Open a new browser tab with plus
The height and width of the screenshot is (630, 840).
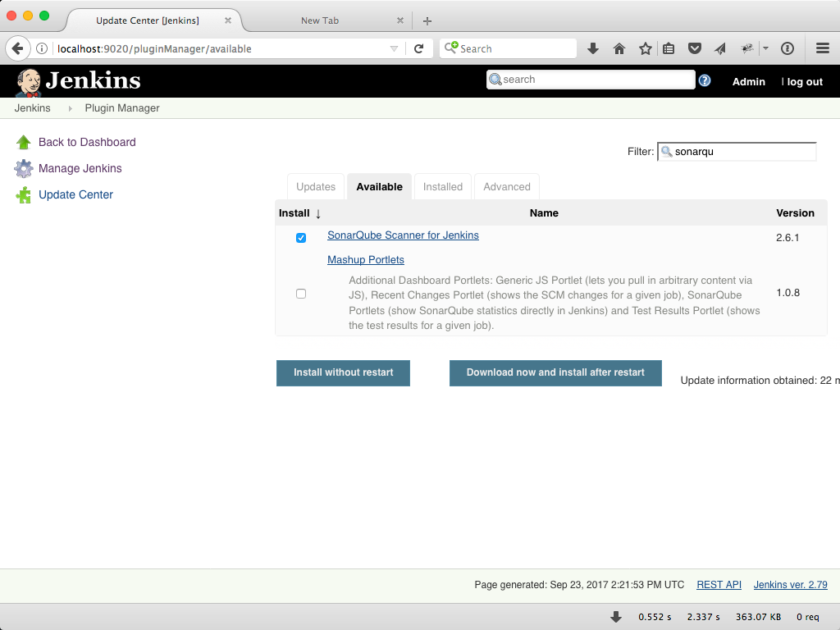(x=427, y=21)
